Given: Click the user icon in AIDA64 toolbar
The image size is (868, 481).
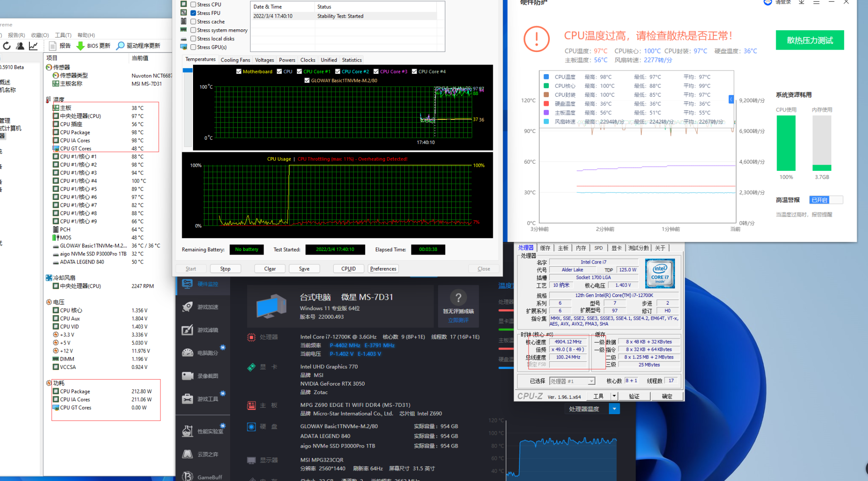Looking at the screenshot, I should 20,46.
